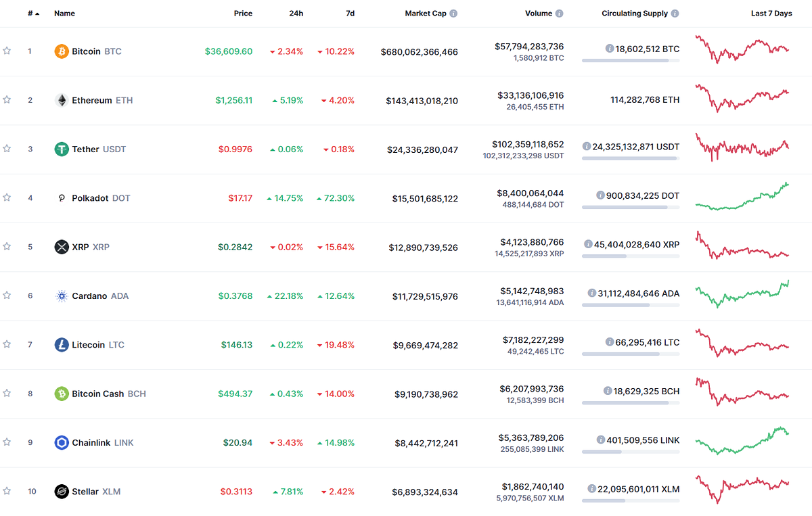Click the Stellar logo icon
812x516 pixels.
62,492
